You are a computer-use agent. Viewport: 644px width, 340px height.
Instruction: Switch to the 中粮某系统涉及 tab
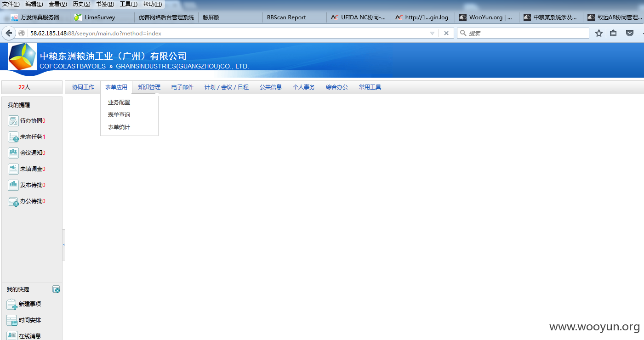click(552, 17)
